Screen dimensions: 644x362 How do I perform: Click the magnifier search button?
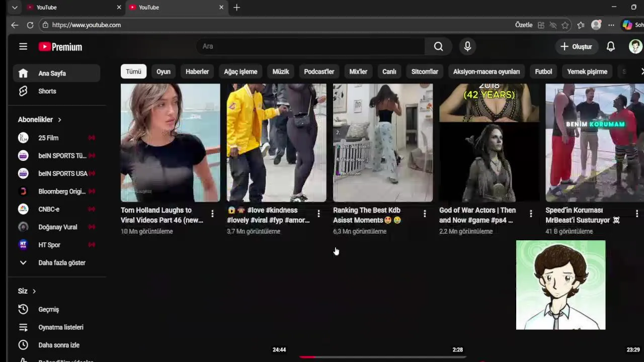pos(439,46)
